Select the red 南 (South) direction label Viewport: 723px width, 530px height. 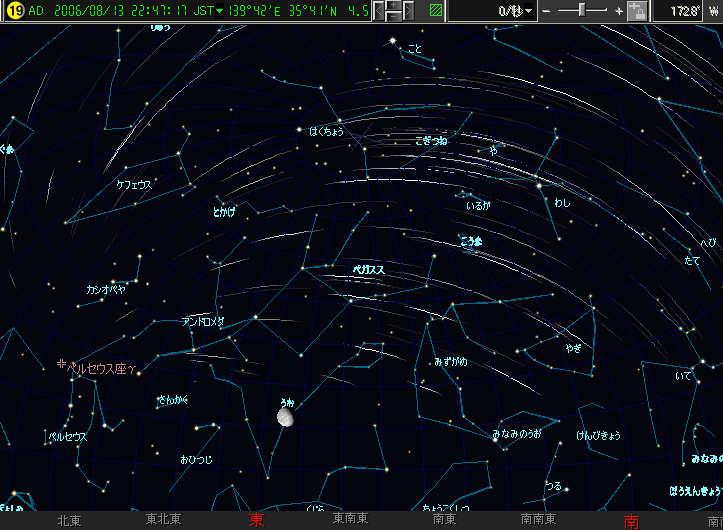click(x=631, y=521)
